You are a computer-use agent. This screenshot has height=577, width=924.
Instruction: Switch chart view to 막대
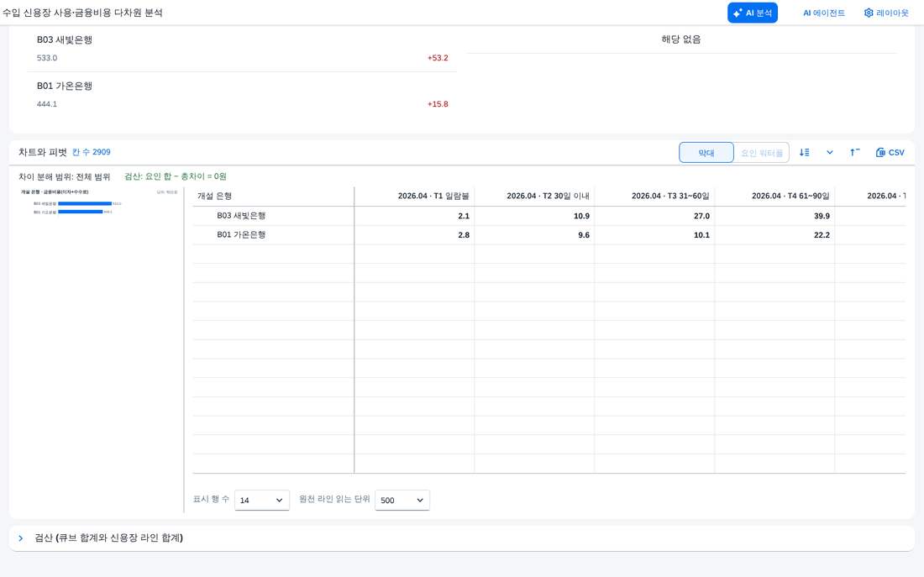click(x=706, y=153)
